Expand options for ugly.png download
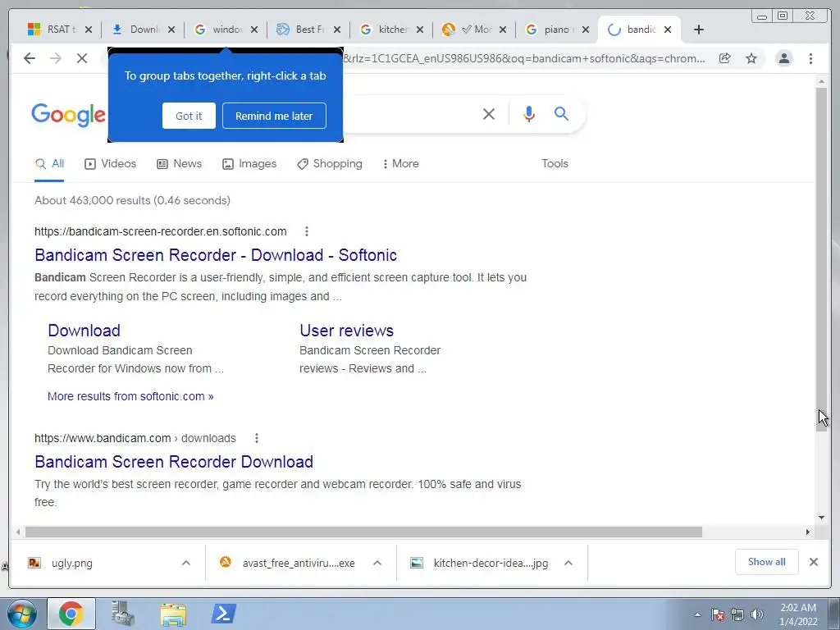This screenshot has height=630, width=840. (x=186, y=563)
